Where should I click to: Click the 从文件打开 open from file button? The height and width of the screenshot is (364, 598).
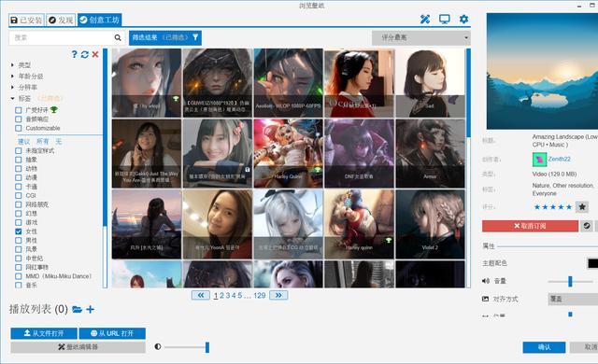click(44, 333)
